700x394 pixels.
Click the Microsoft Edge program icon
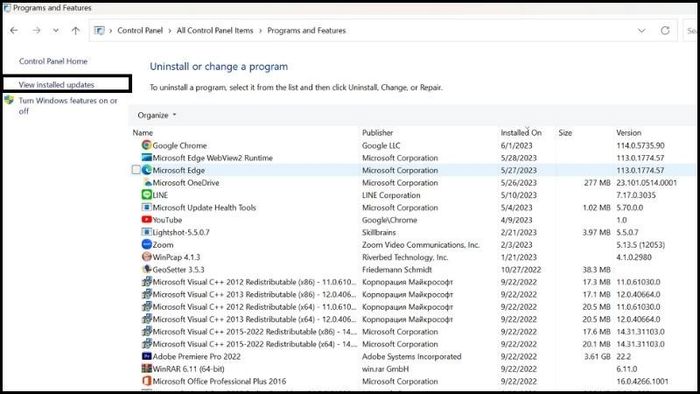click(x=146, y=170)
